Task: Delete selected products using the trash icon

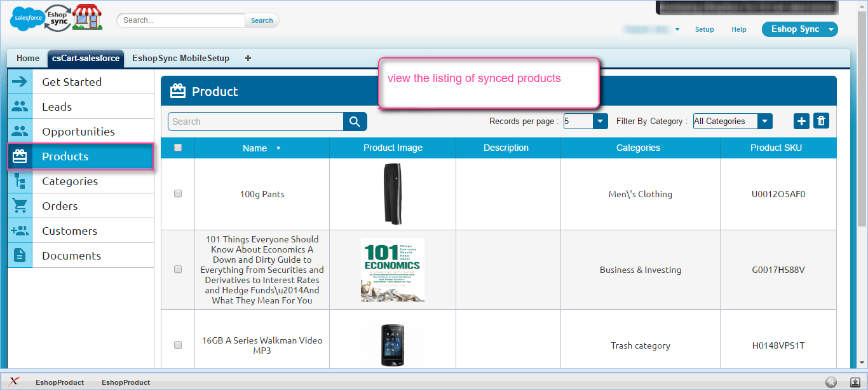Action: point(821,120)
